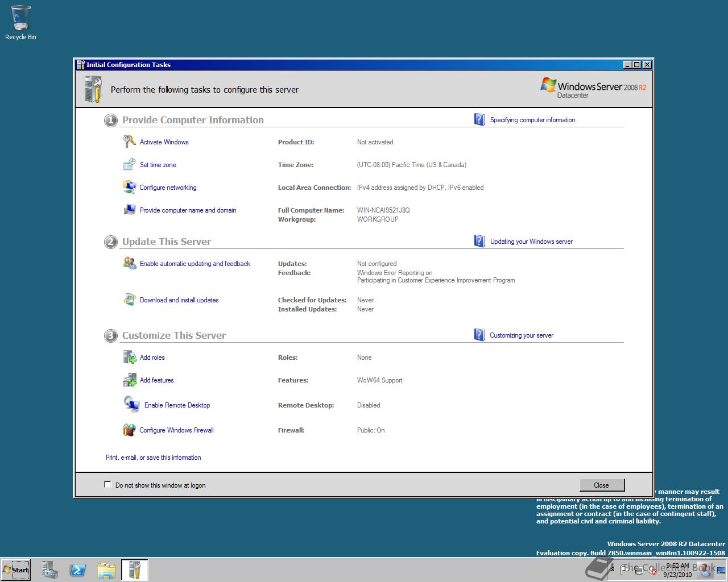728x582 pixels.
Task: Open Specifying computer information help link
Action: tap(532, 120)
